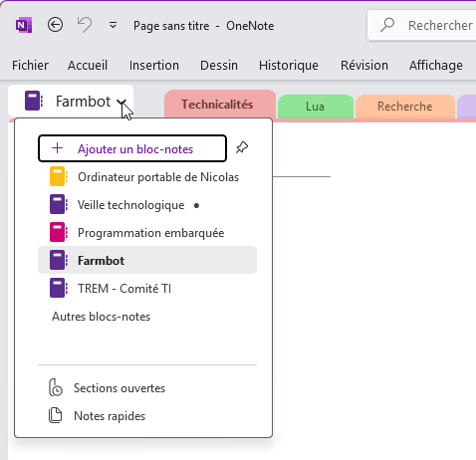Click the Rechercher search field

tap(421, 25)
